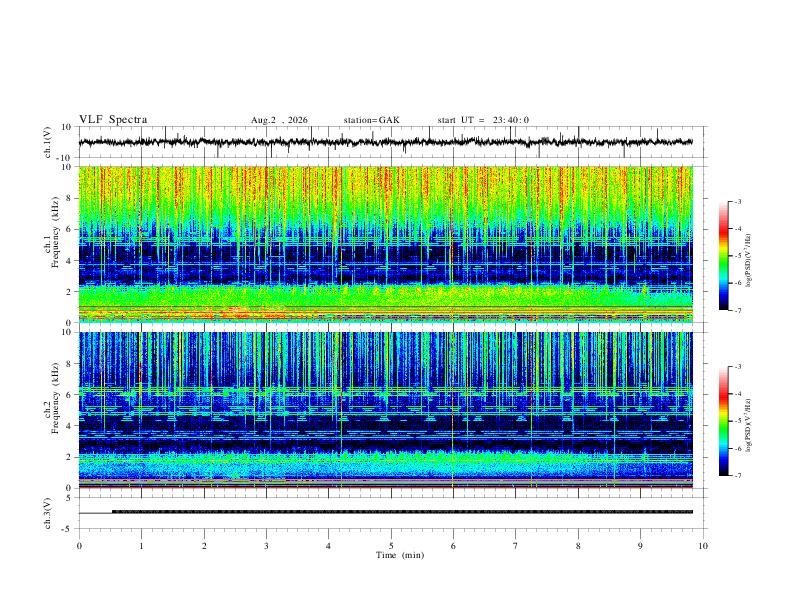Click the lower PSD color scale bar
The height and width of the screenshot is (612, 792).
pyautogui.click(x=723, y=421)
